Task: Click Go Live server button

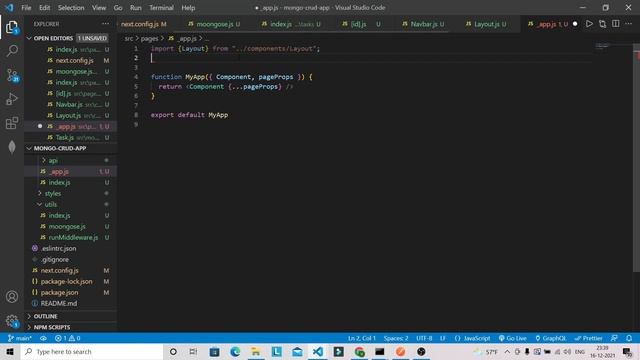Action: pos(512,338)
